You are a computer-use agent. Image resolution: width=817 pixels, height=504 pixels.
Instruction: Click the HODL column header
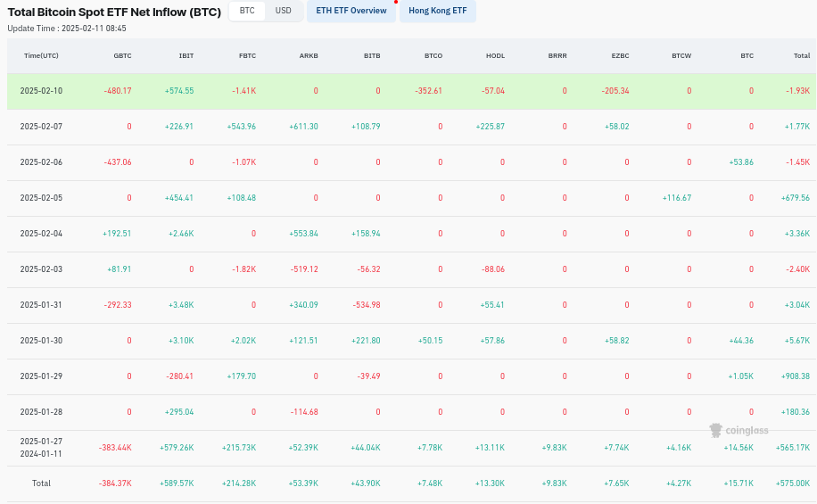(496, 56)
